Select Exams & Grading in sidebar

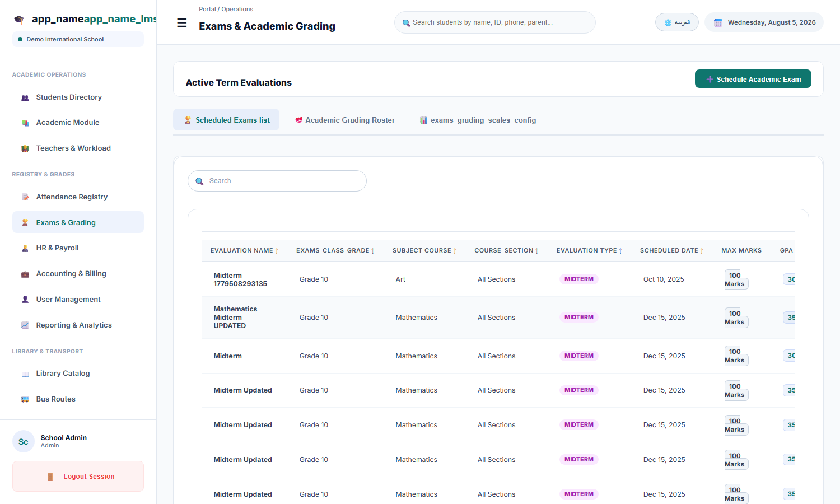click(x=78, y=222)
